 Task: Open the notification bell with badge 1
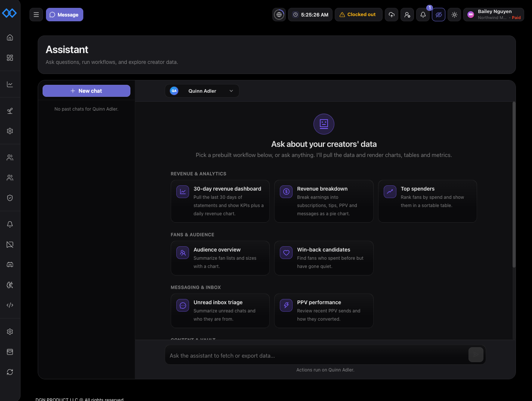coord(423,15)
